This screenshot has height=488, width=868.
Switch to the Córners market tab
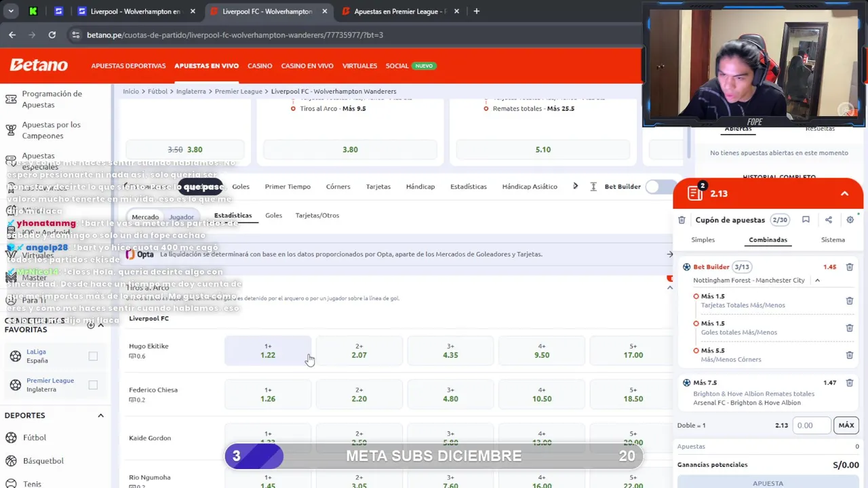(338, 186)
